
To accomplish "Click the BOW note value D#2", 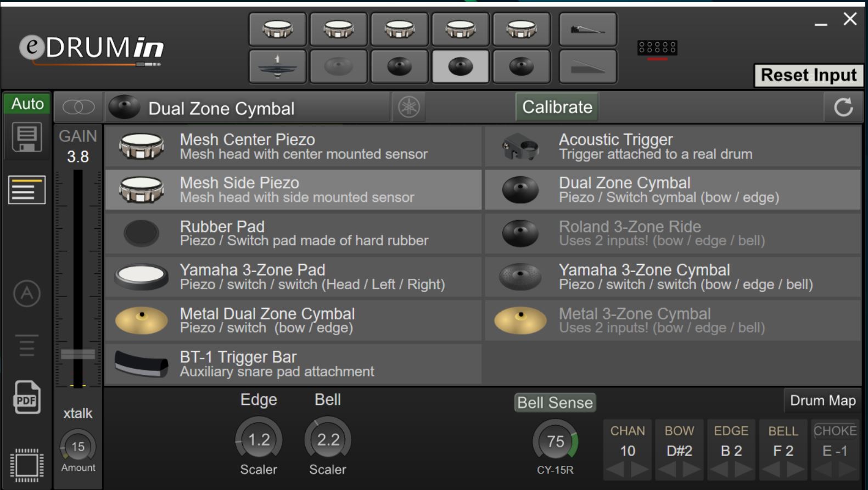I will [679, 451].
